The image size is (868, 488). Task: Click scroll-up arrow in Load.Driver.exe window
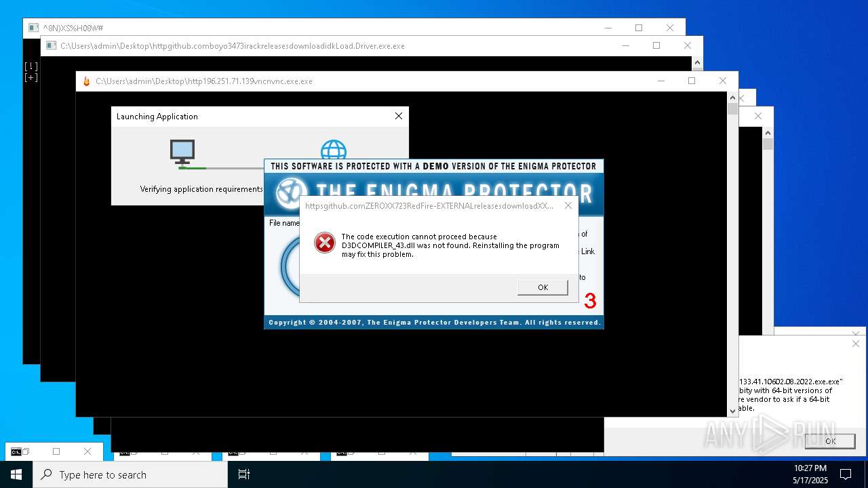(x=697, y=62)
